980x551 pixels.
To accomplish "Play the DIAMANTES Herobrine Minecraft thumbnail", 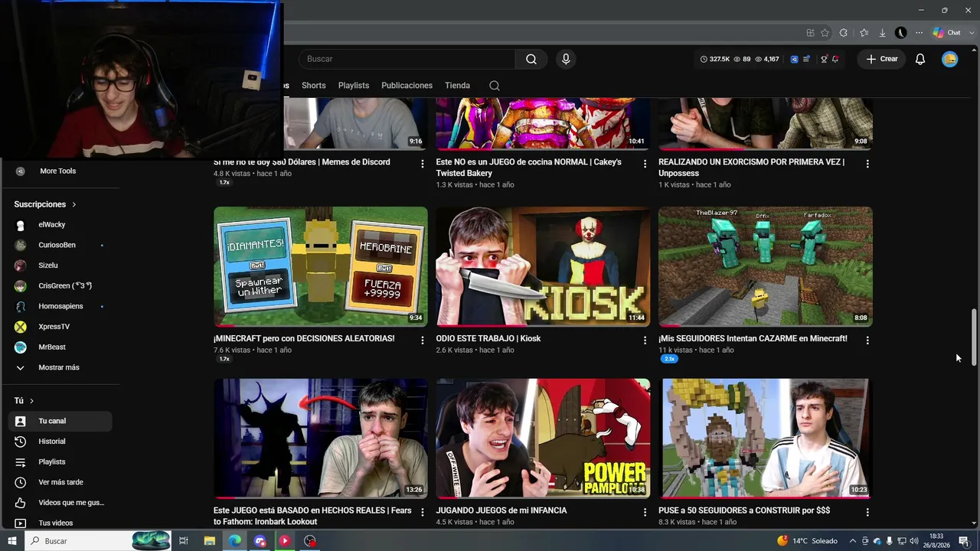I will click(x=321, y=266).
